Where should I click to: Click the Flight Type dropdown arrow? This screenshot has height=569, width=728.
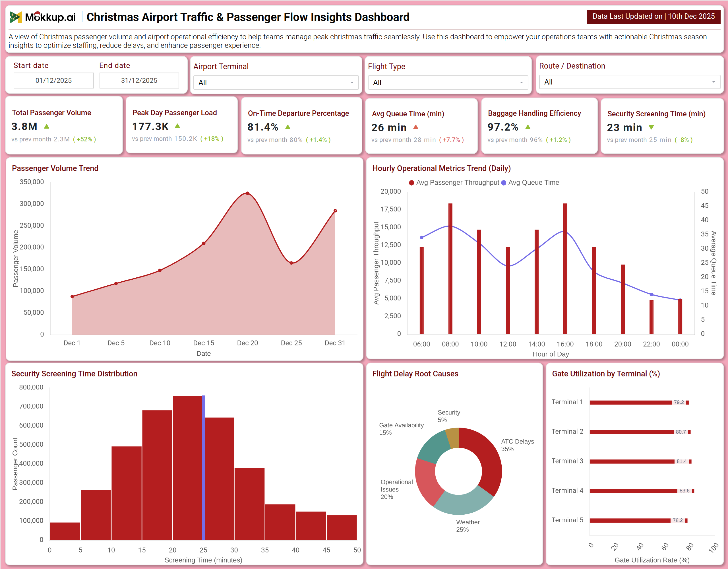click(522, 83)
